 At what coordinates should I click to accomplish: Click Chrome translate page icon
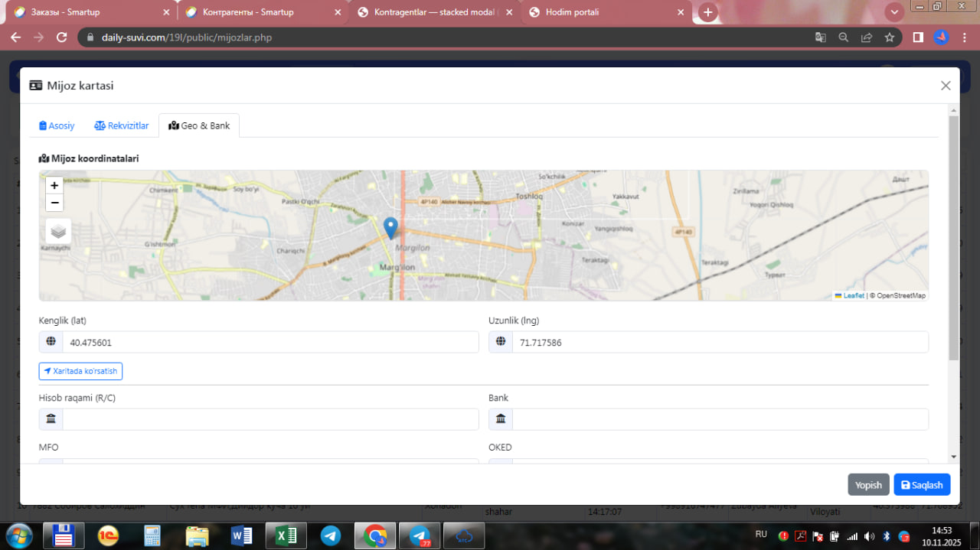click(820, 37)
